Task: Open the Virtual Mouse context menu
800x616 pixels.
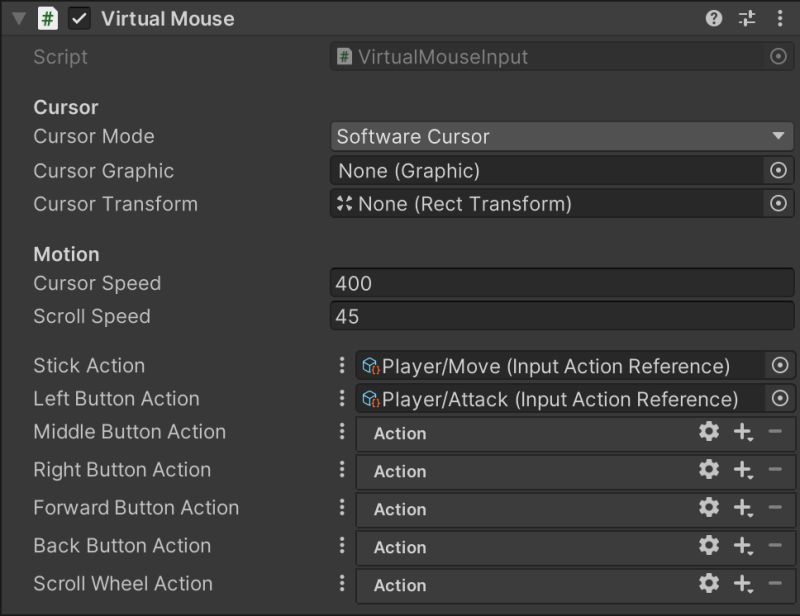Action: (x=780, y=18)
